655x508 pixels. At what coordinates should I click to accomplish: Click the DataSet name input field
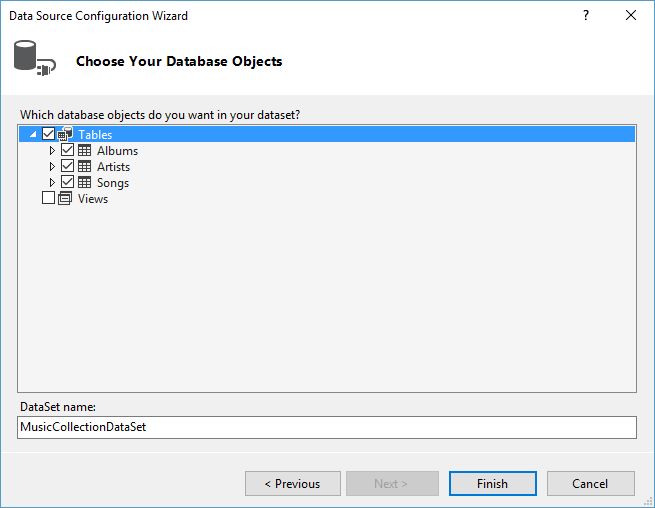[327, 427]
